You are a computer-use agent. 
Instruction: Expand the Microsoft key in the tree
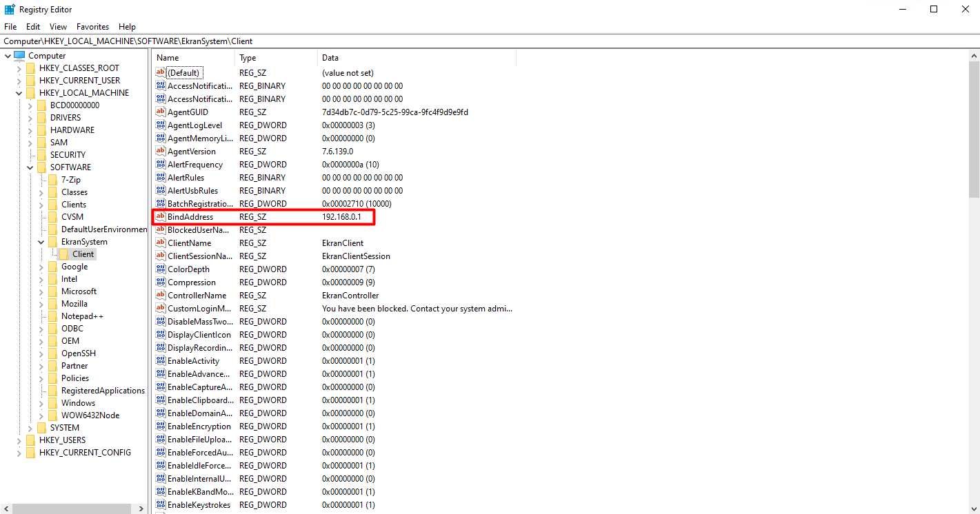(40, 291)
